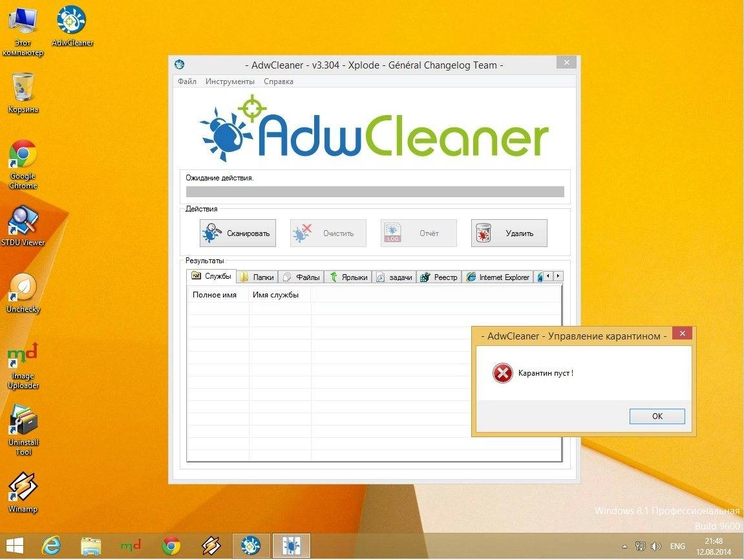Switch to the Ярлыки tab

[348, 277]
